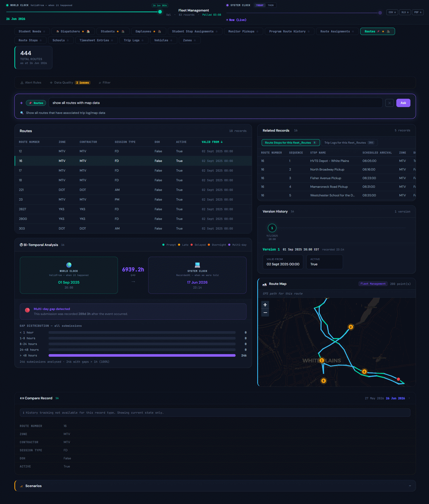Download PDF export
429x504 pixels.
click(x=418, y=12)
